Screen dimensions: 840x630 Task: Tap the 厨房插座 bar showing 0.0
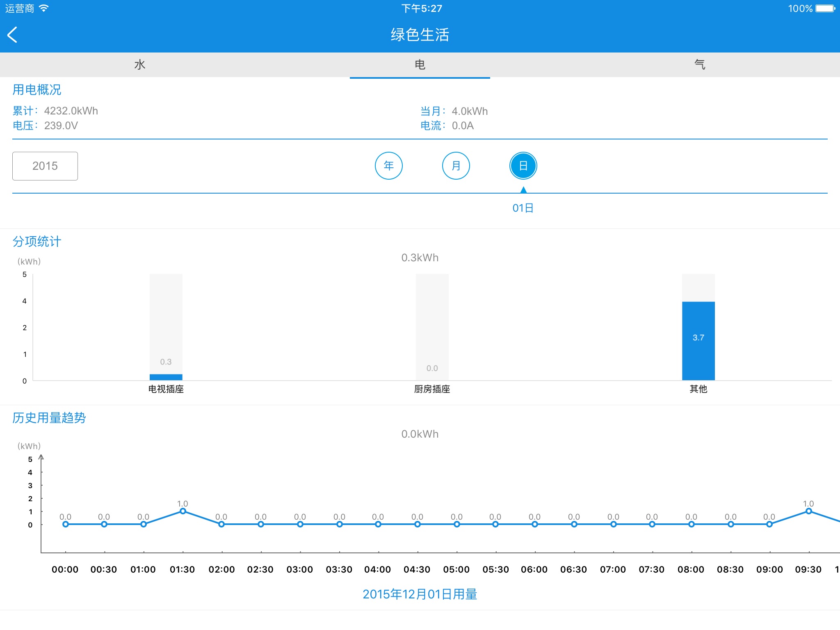(432, 327)
